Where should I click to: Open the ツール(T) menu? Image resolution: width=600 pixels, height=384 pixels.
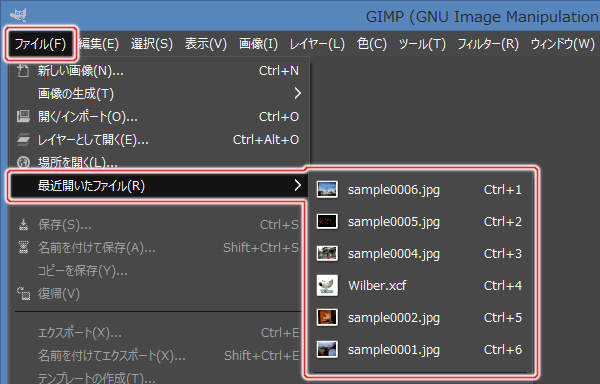pos(422,44)
